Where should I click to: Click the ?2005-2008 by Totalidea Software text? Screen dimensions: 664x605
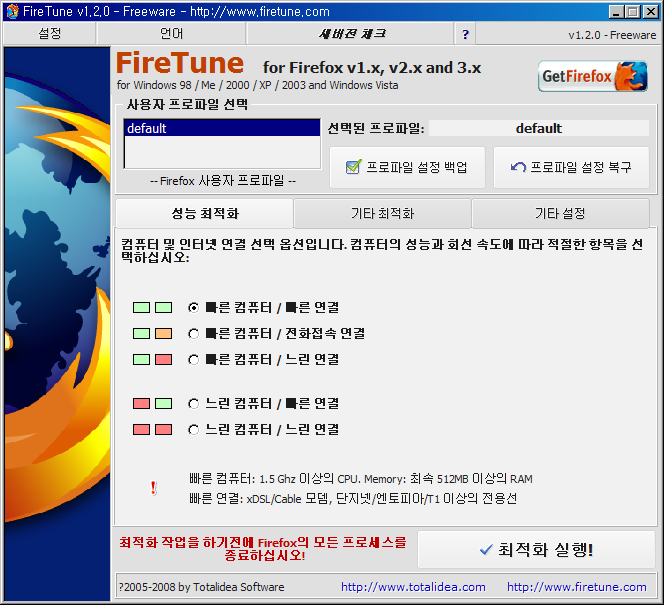[202, 587]
